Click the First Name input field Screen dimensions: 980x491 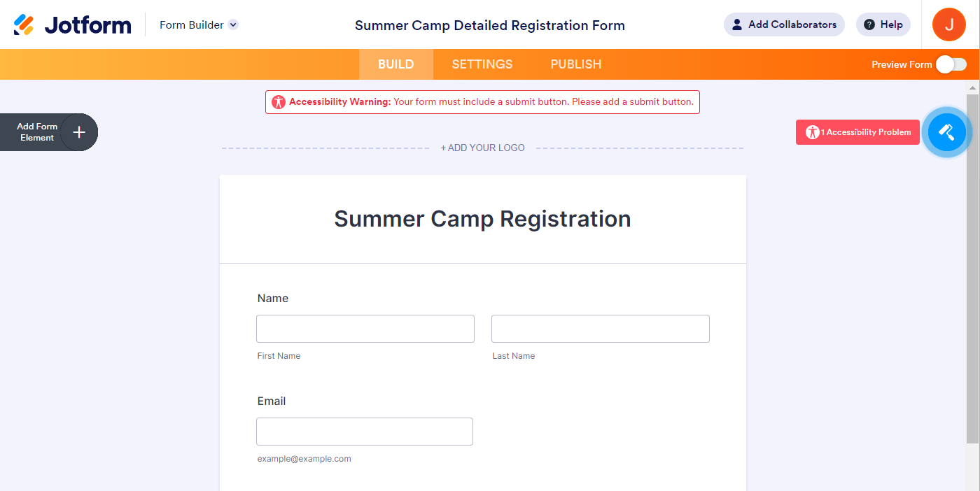(x=365, y=329)
